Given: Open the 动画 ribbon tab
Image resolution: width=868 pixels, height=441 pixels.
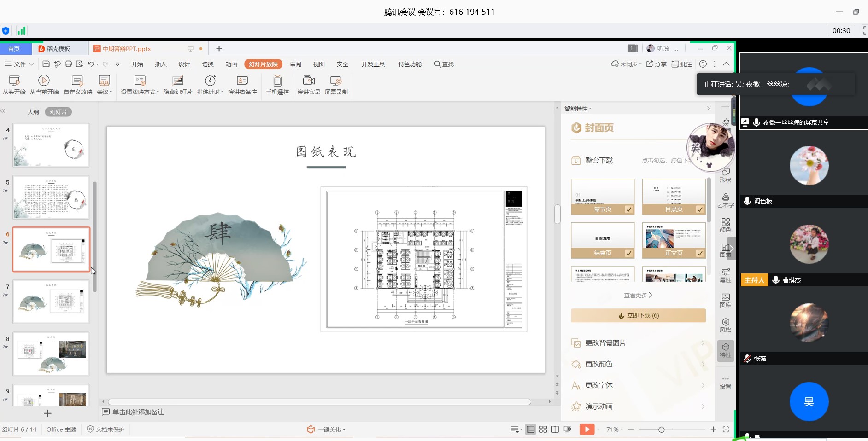Looking at the screenshot, I should point(231,64).
